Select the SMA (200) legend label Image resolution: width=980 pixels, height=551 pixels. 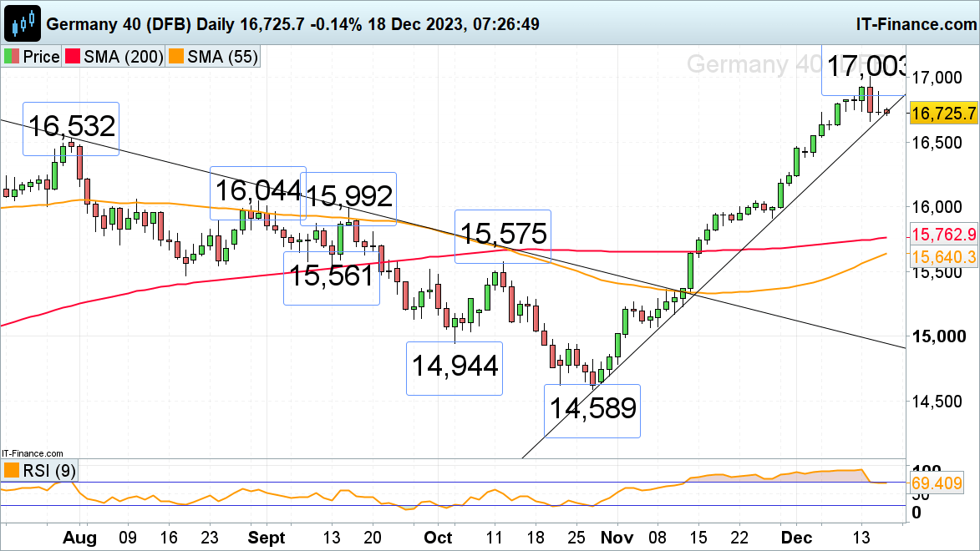coord(123,57)
